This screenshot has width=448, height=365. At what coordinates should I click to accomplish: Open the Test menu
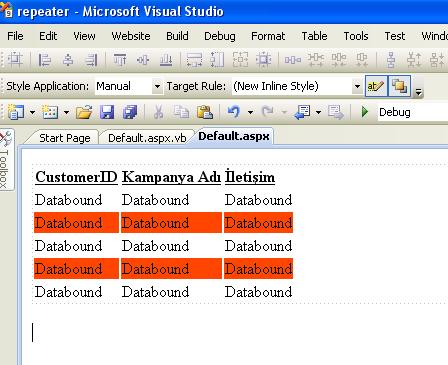click(x=395, y=36)
